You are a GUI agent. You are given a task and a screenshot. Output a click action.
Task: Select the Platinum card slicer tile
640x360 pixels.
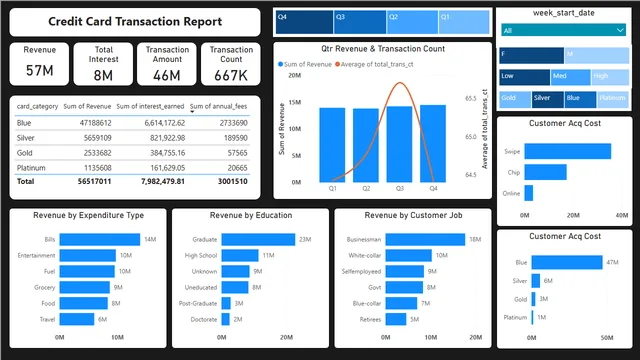613,100
